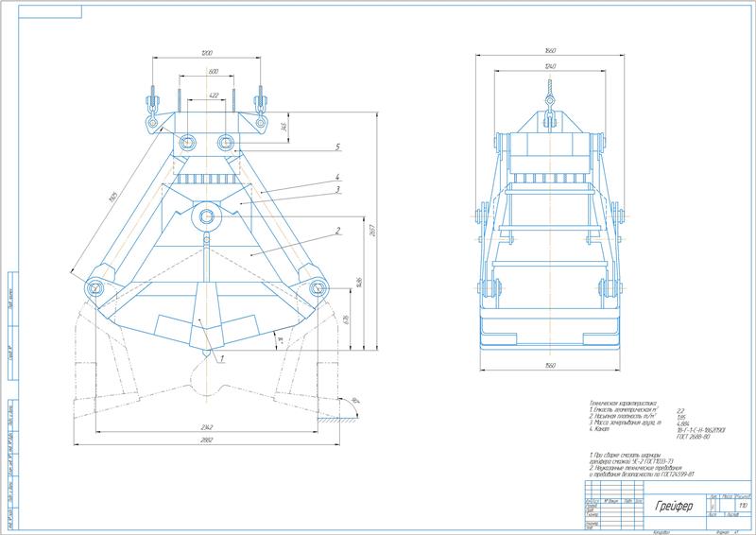The width and height of the screenshot is (756, 535).
Task: Select the 1240 dimension on the side view
Action: pos(550,66)
